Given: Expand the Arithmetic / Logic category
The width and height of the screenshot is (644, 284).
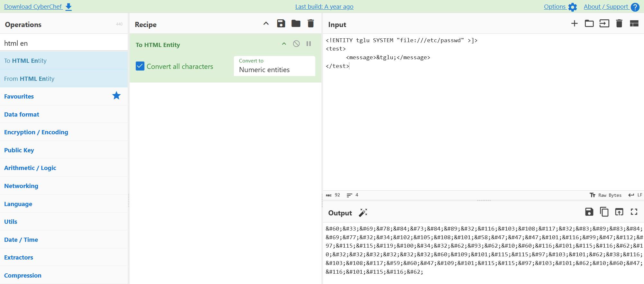Looking at the screenshot, I should tap(64, 168).
